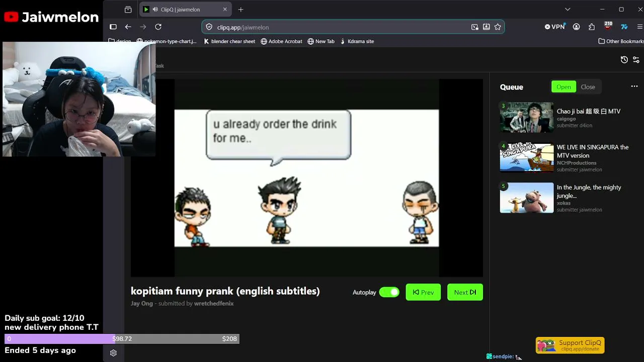The width and height of the screenshot is (644, 362).
Task: Click the clipq.app address bar
Action: (x=353, y=27)
